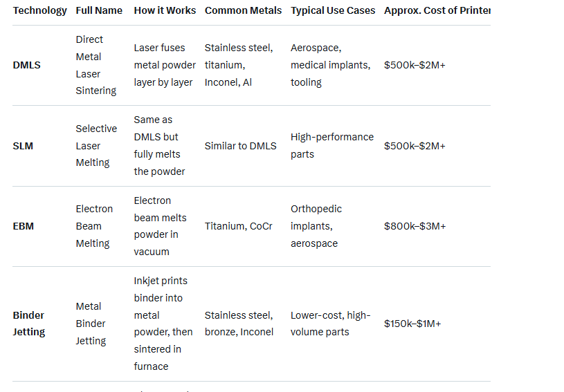Click the High-performance parts use case cell
The width and height of the screenshot is (564, 392).
(331, 146)
